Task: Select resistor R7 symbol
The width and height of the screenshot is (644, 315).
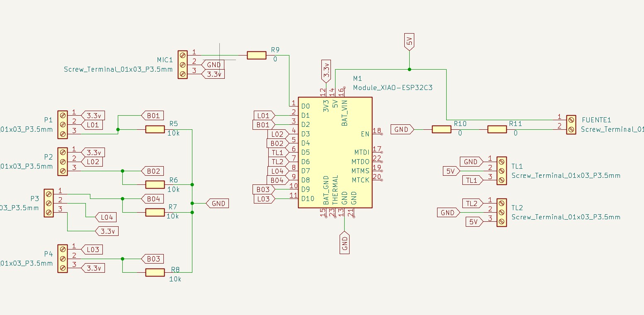Action: click(x=155, y=212)
